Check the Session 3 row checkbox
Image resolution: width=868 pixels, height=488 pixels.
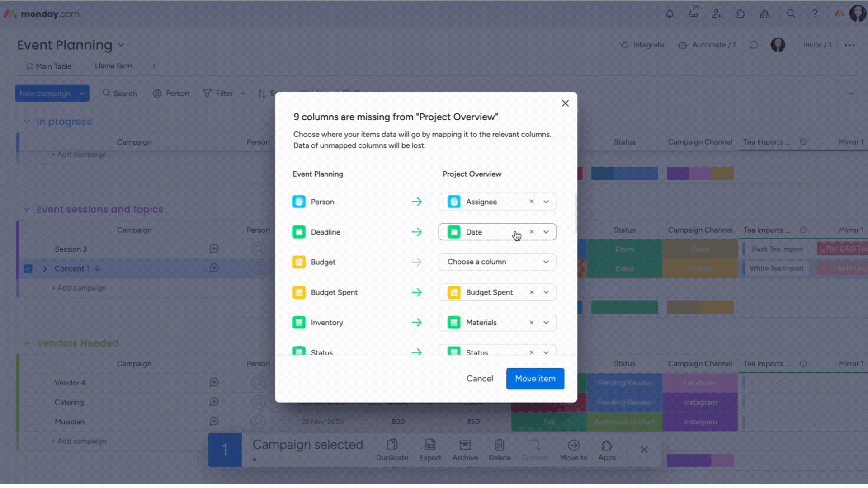28,249
